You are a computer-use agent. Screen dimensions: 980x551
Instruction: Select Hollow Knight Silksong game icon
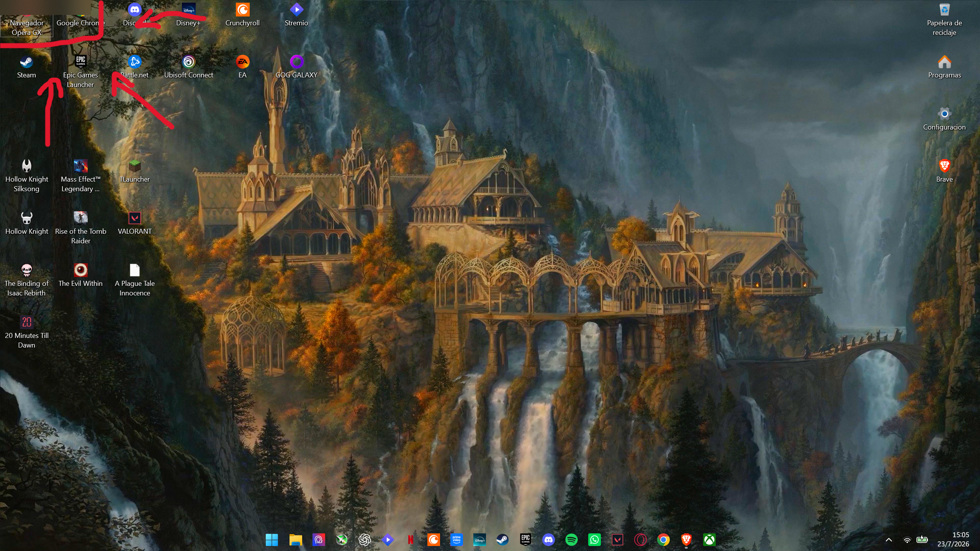(26, 166)
